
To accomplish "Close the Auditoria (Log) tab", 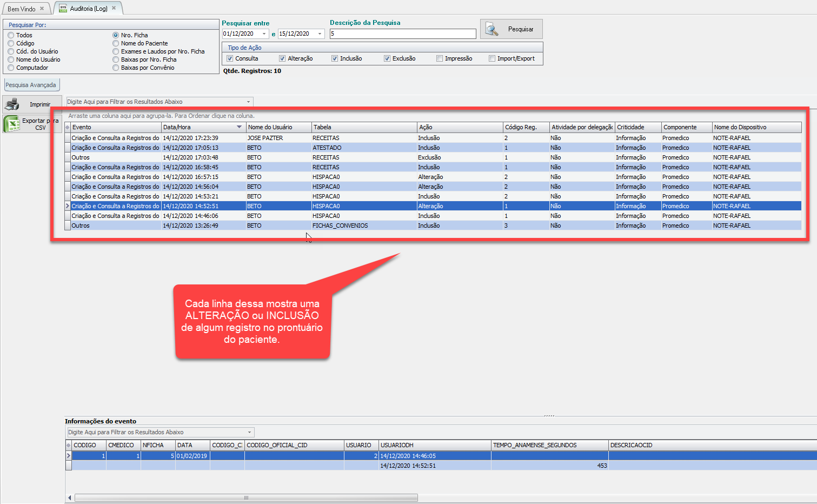I will (114, 8).
